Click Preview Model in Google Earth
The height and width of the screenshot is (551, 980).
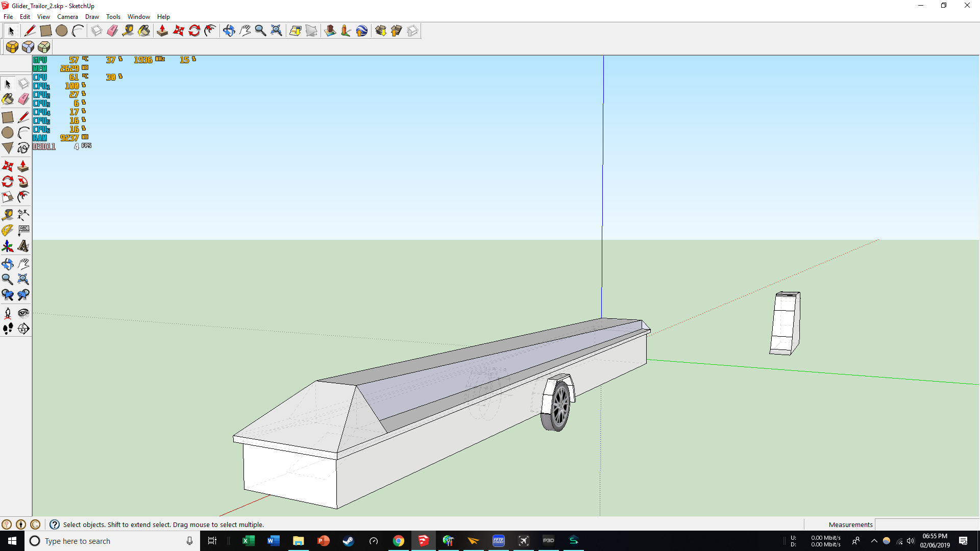pos(361,31)
